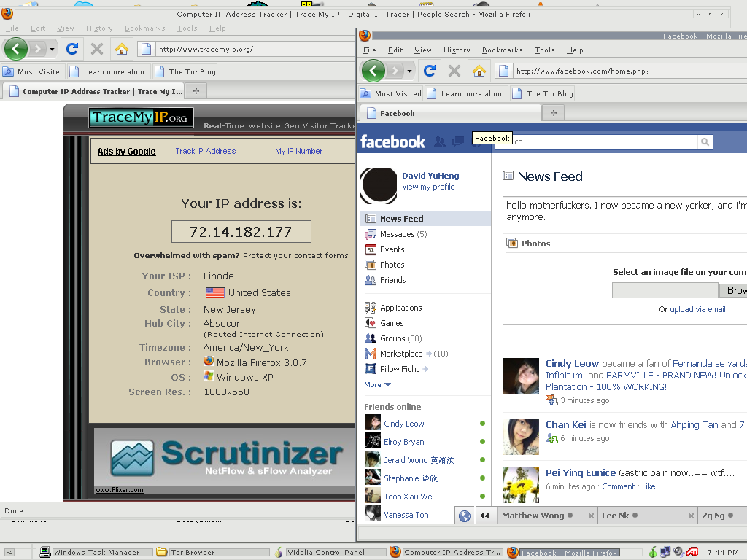This screenshot has height=560, width=747.
Task: Click Back arrow in Facebook Firefox window
Action: [x=373, y=71]
